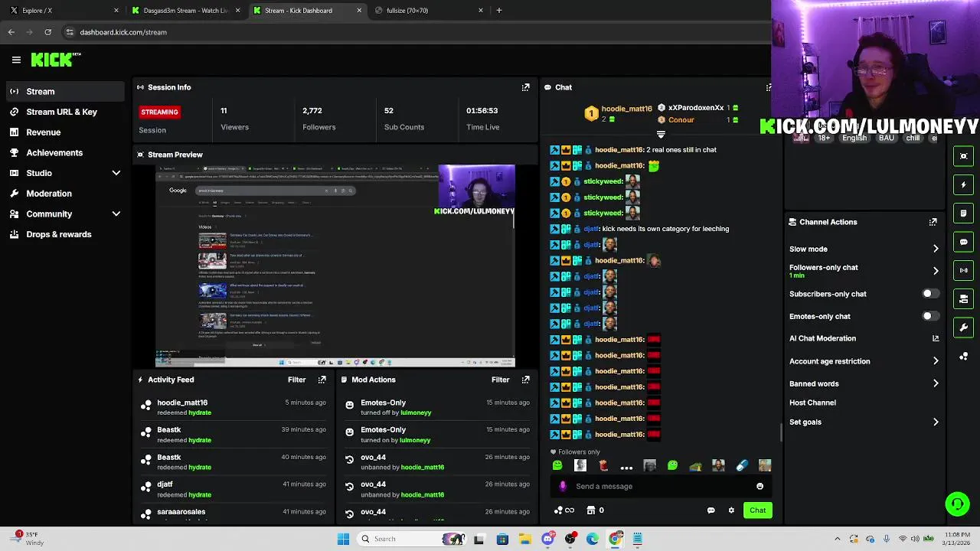Open the green support headset button
Screen dimensions: 980x551
[x=957, y=504]
